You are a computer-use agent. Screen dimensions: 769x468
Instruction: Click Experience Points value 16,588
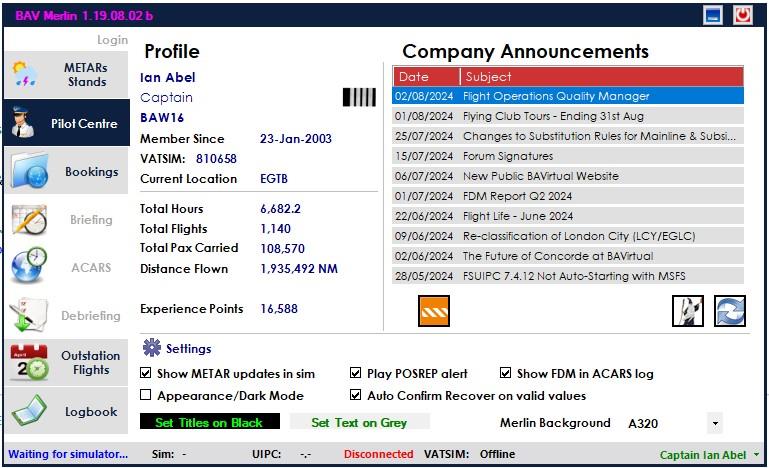point(279,309)
